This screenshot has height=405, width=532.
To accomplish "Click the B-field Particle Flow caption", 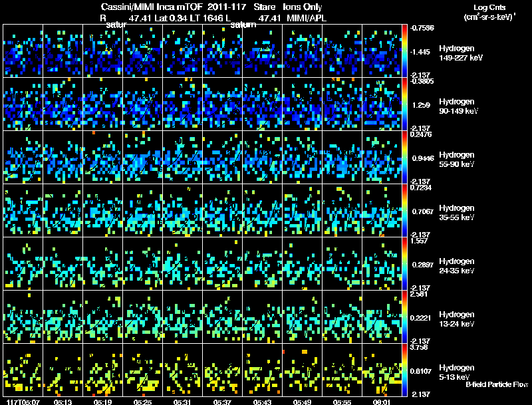I will (x=497, y=384).
